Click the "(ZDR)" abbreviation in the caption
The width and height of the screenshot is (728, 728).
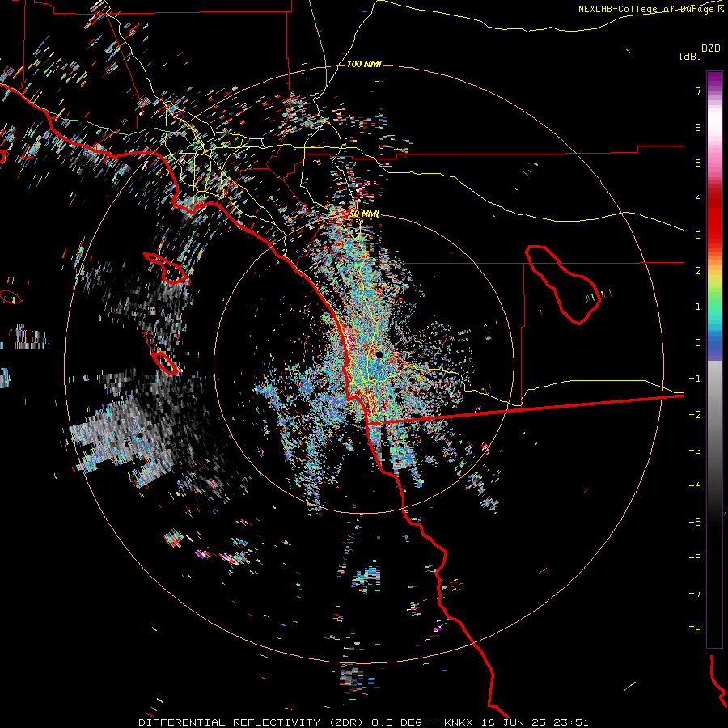pos(347,722)
